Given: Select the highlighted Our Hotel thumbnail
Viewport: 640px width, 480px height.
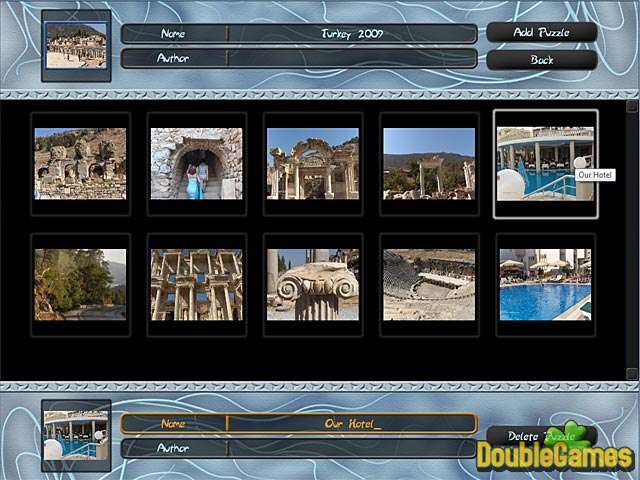Looking at the screenshot, I should coord(545,163).
